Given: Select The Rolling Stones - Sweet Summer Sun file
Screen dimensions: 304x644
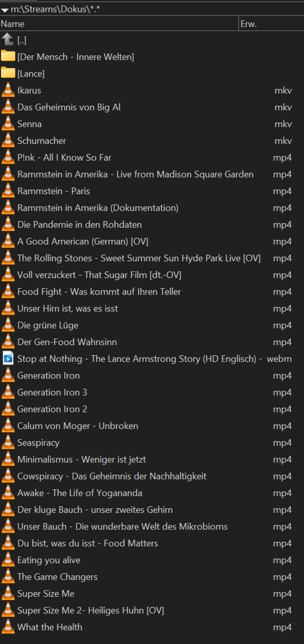Looking at the screenshot, I should [139, 258].
